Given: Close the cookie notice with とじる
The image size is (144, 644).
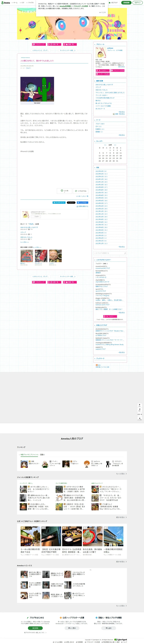Looking at the screenshot, I should click(102, 12).
